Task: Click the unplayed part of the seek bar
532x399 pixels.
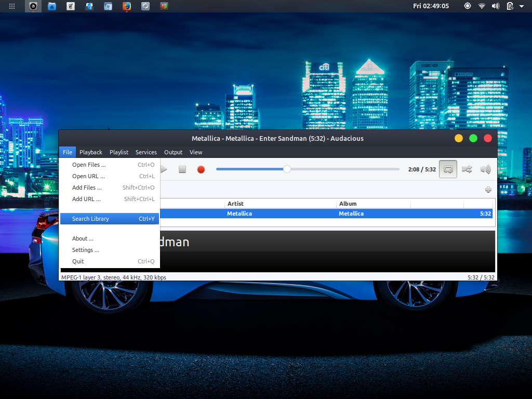Action: pos(345,169)
